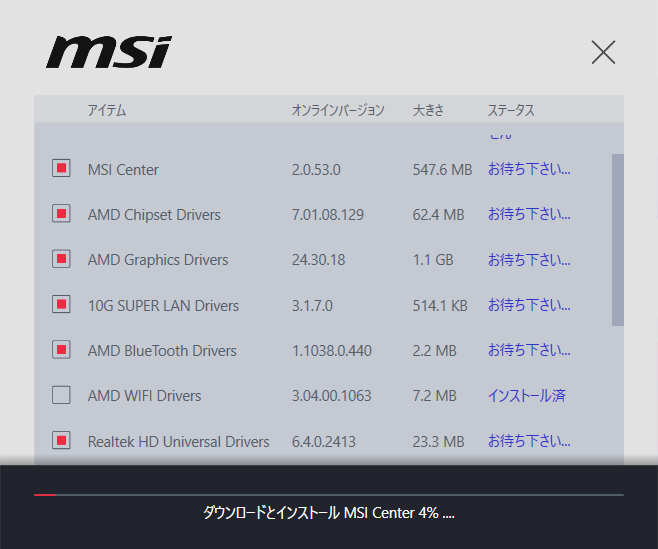Select the MSI Center item name
This screenshot has height=549, width=658.
click(123, 170)
